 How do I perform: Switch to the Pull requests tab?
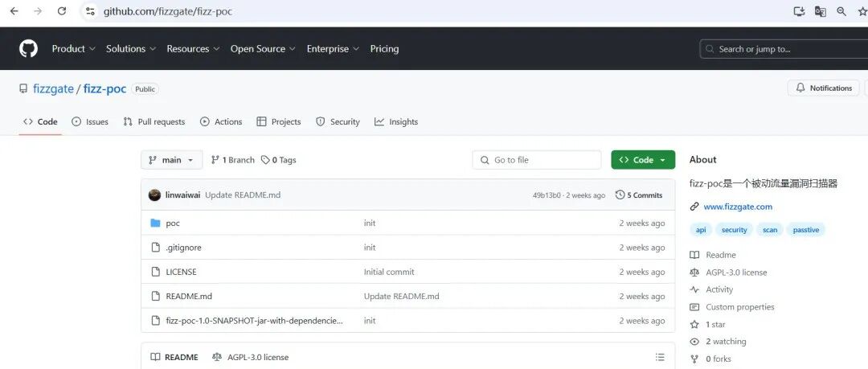154,122
